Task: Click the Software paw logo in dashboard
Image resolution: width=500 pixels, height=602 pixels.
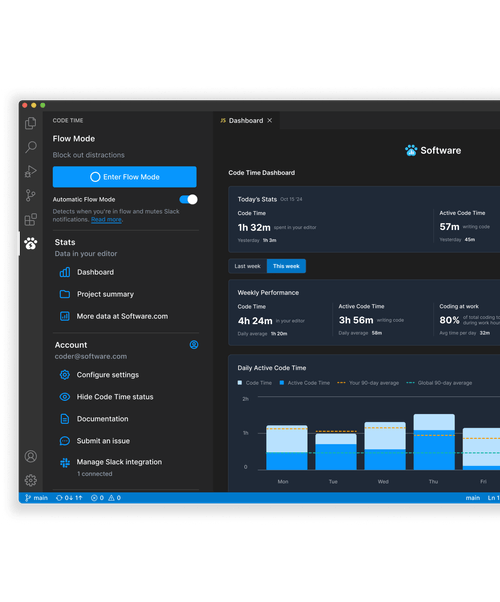Action: click(411, 150)
